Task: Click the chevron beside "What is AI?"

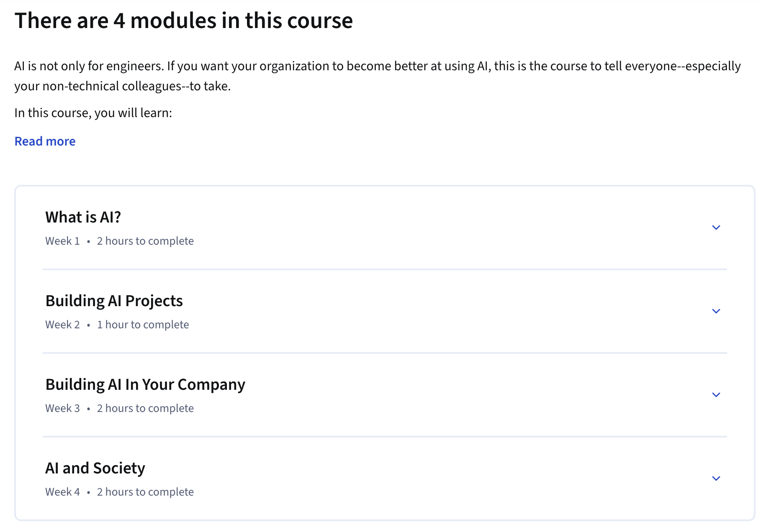Action: click(716, 227)
